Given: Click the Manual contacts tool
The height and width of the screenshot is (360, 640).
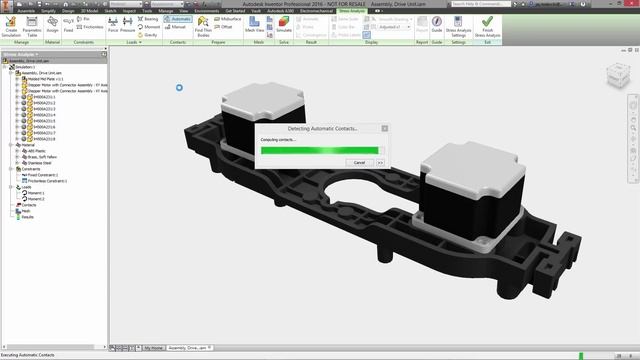Looking at the screenshot, I should tap(176, 27).
